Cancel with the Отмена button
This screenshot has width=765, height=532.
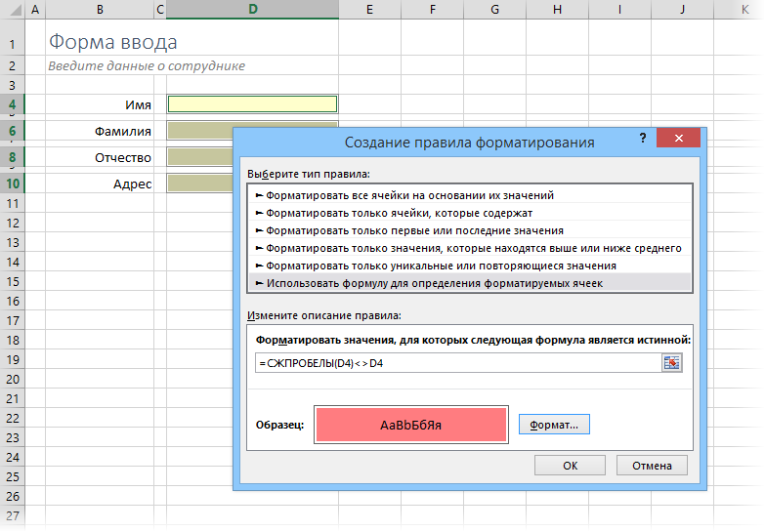pos(652,466)
